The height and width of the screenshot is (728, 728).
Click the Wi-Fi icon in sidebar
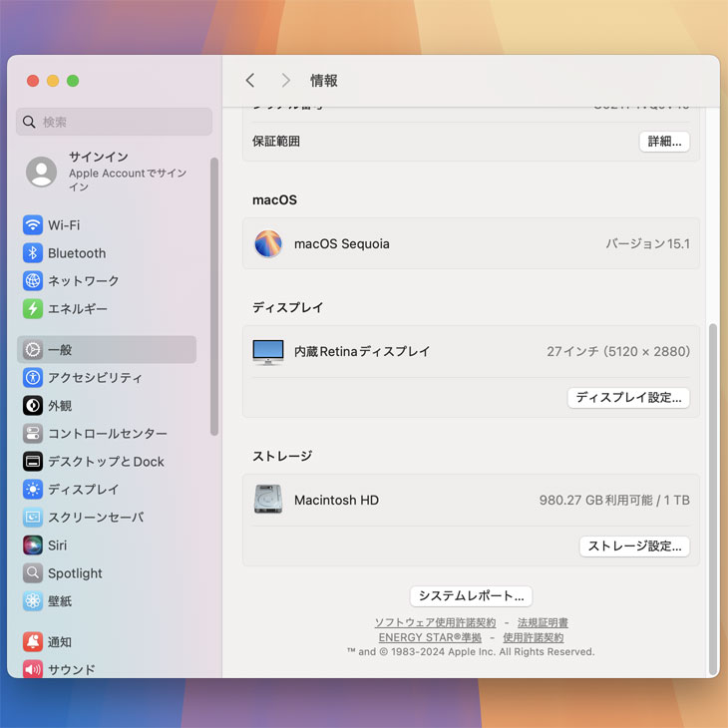click(33, 225)
